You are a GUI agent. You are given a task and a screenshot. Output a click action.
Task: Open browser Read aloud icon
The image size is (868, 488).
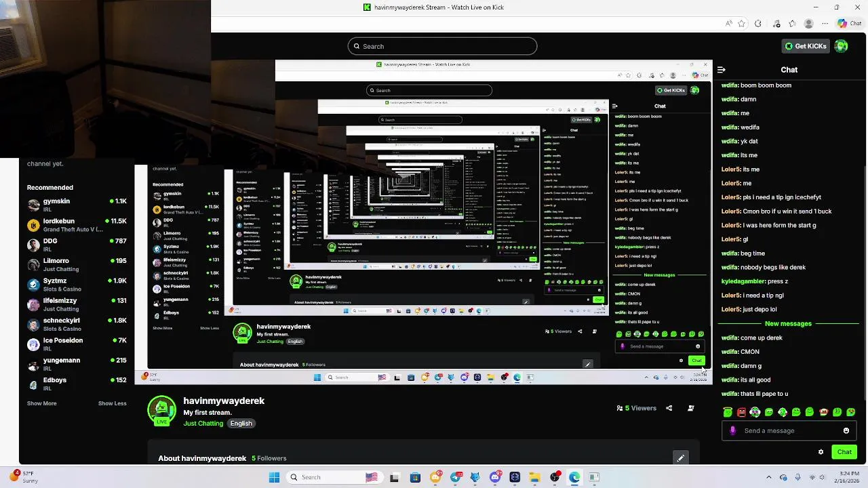coord(729,24)
